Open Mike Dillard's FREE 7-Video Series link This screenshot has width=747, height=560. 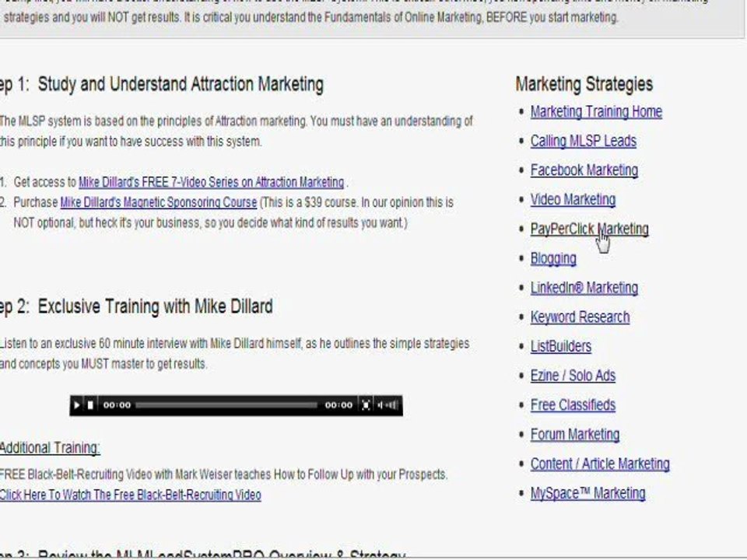point(211,182)
